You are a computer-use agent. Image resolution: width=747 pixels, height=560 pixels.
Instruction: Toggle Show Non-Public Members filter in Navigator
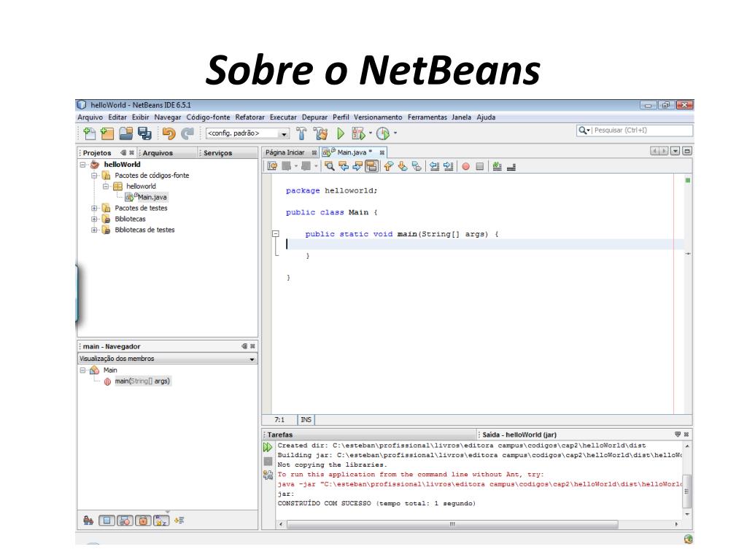coord(143,521)
